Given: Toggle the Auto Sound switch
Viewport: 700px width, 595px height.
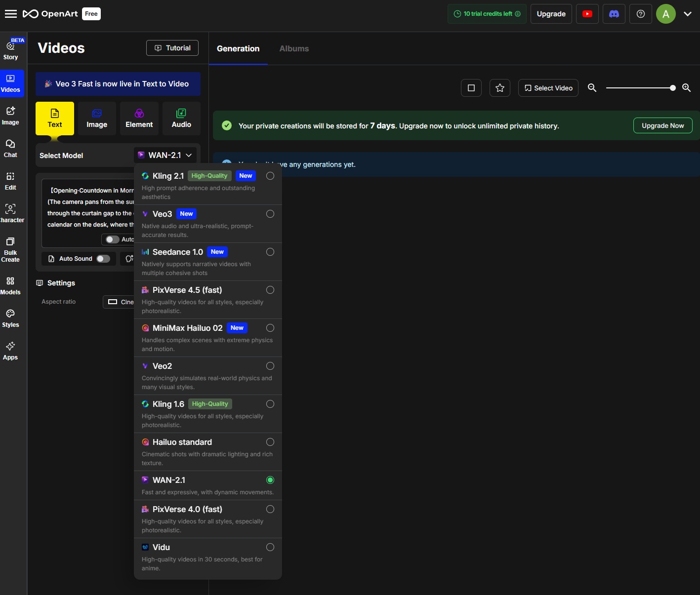Looking at the screenshot, I should 103,259.
